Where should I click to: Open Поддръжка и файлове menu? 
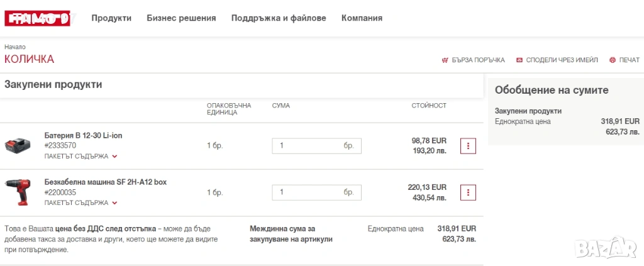coord(279,18)
